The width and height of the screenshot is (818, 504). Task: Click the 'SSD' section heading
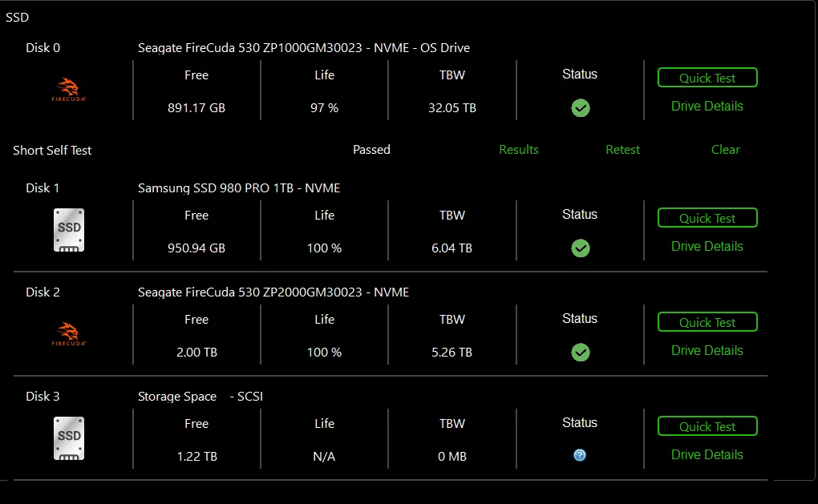pyautogui.click(x=17, y=17)
